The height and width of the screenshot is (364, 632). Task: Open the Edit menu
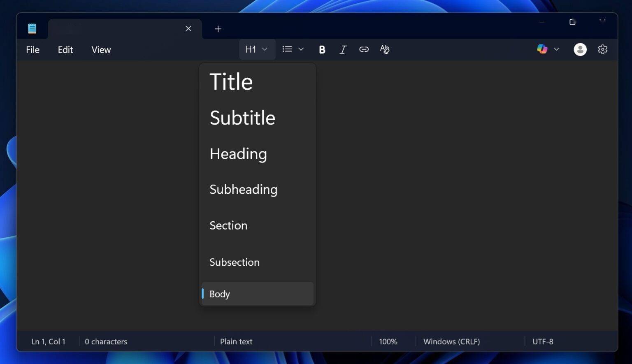pyautogui.click(x=65, y=50)
